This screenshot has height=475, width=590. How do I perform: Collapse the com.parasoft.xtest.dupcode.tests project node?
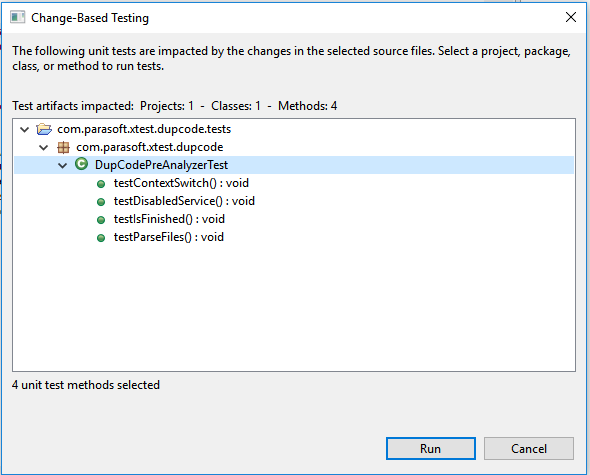click(25, 129)
